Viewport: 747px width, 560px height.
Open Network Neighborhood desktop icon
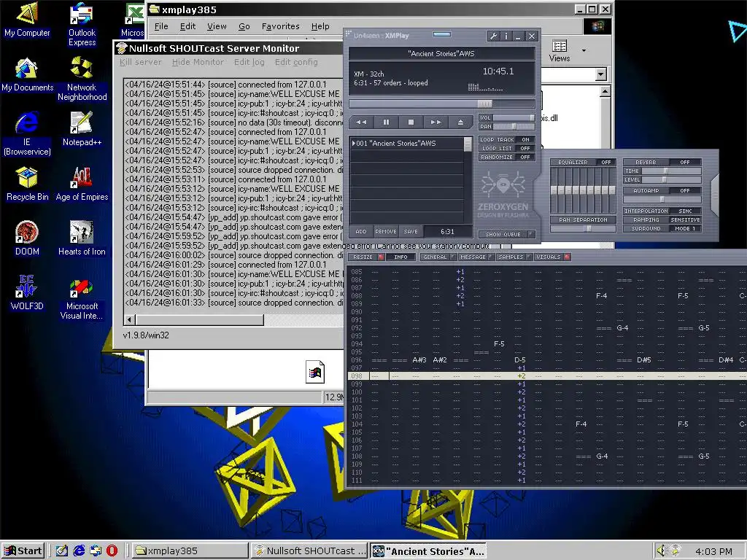point(82,79)
